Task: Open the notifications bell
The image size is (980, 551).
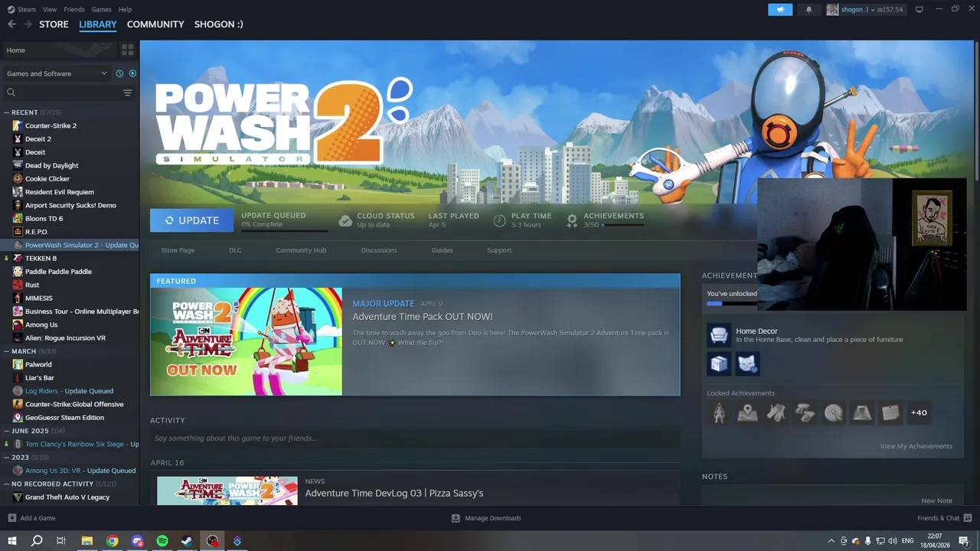Action: click(x=809, y=9)
